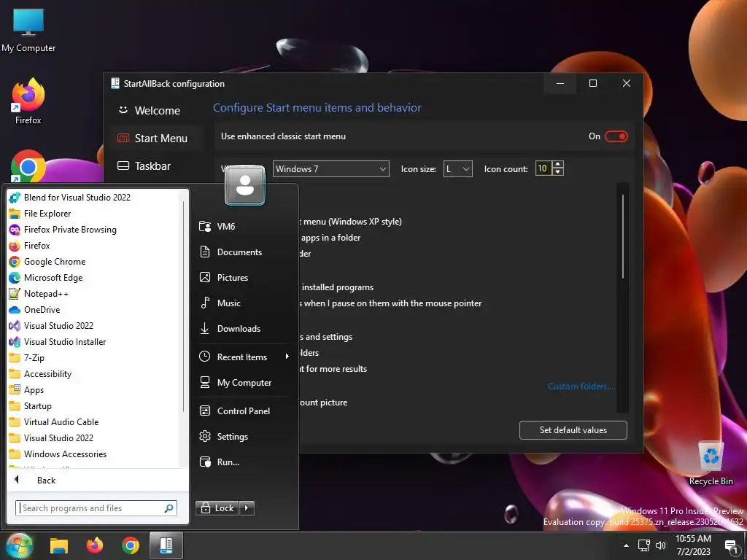Screen dimensions: 747x560
Task: Open Blend for Visual Studio 2022 icon
Action: point(15,197)
